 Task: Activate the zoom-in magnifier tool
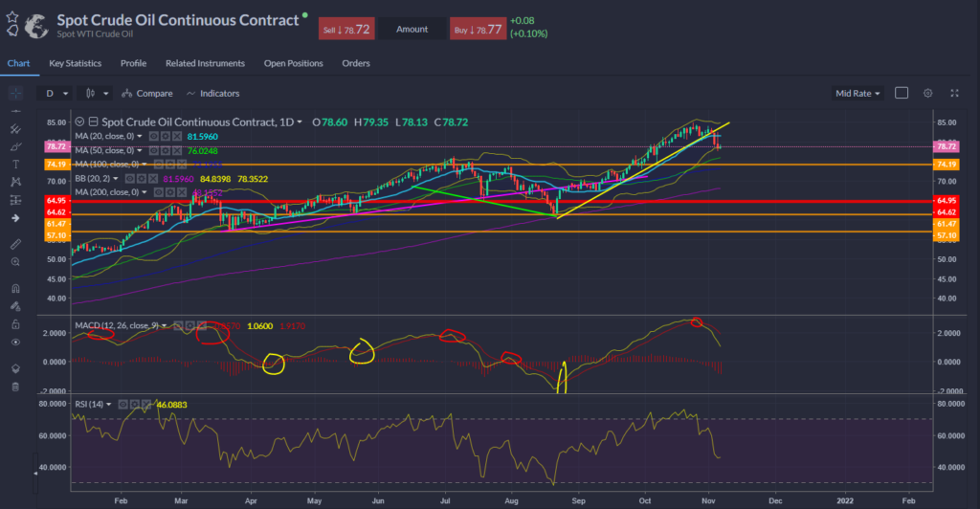click(x=14, y=261)
